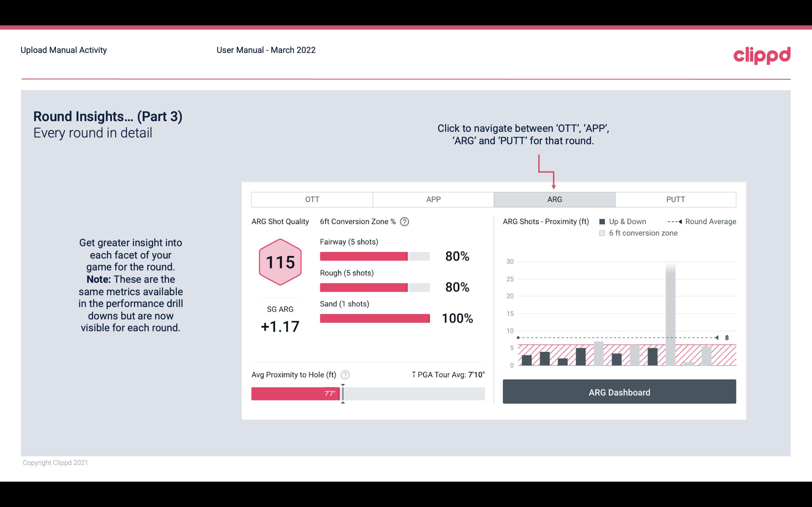Screen dimensions: 812x507
Task: Click the SG ARG value +1.17
Action: tap(280, 326)
